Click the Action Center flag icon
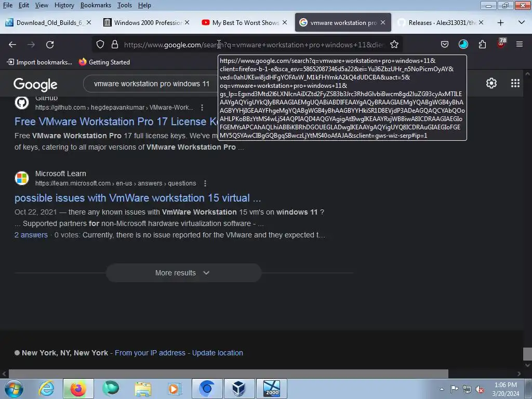This screenshot has height=399, width=532. [454, 389]
